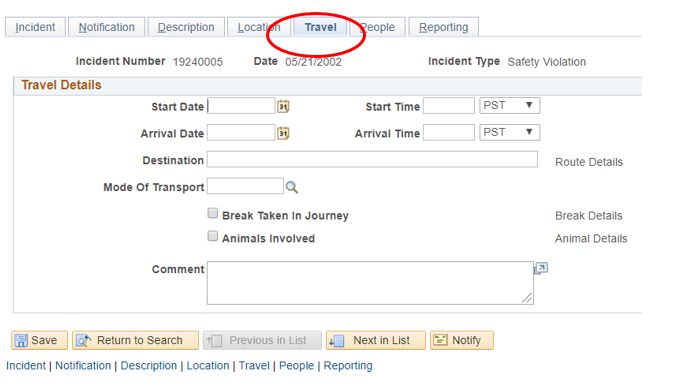
Task: Click the Route Details link
Action: [589, 162]
